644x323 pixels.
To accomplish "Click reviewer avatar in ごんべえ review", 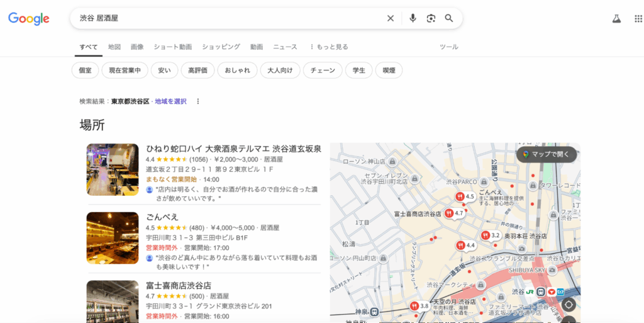I will (150, 258).
